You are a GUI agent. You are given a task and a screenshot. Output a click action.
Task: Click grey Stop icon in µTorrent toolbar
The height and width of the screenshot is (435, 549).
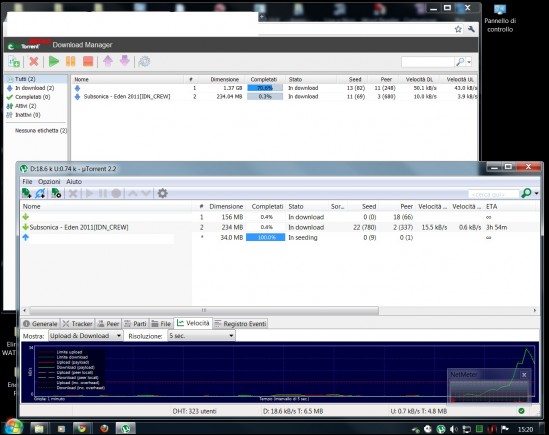pyautogui.click(x=116, y=193)
